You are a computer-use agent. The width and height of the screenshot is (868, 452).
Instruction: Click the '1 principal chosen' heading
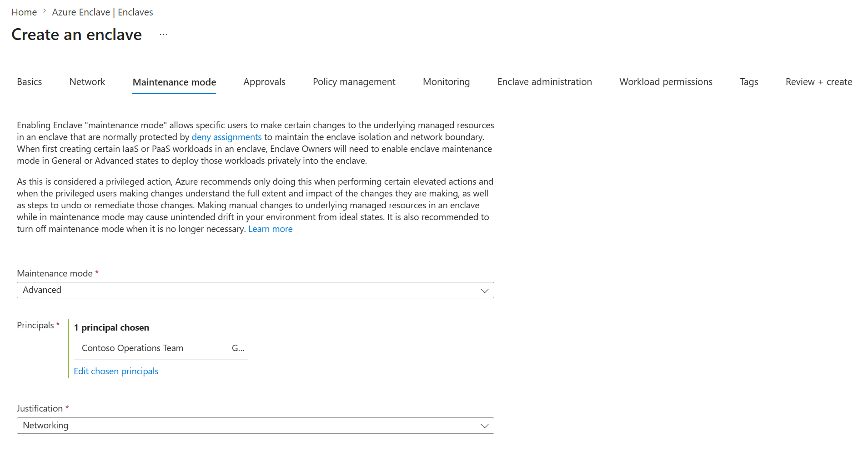[111, 327]
